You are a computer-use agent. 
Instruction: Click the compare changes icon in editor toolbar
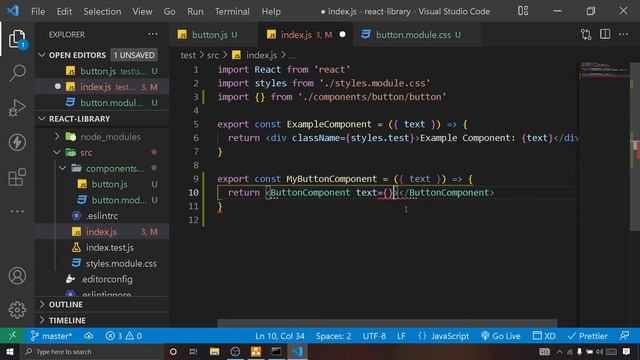point(586,35)
